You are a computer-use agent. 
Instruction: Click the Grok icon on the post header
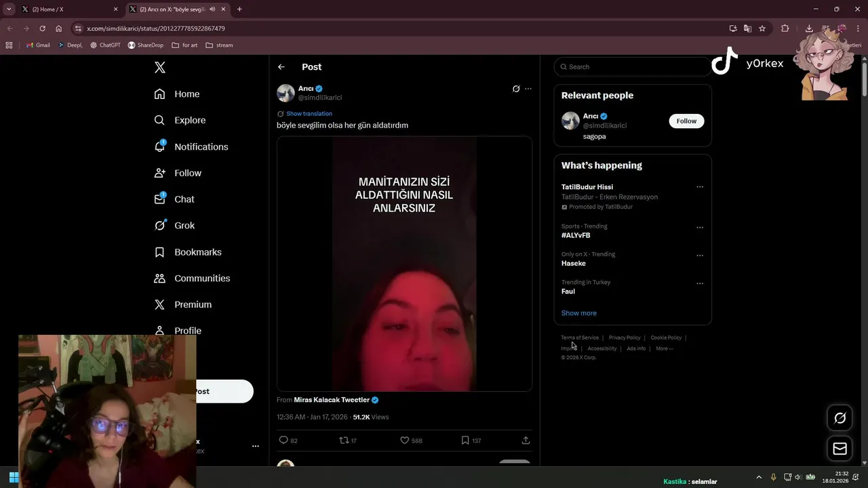click(x=516, y=89)
